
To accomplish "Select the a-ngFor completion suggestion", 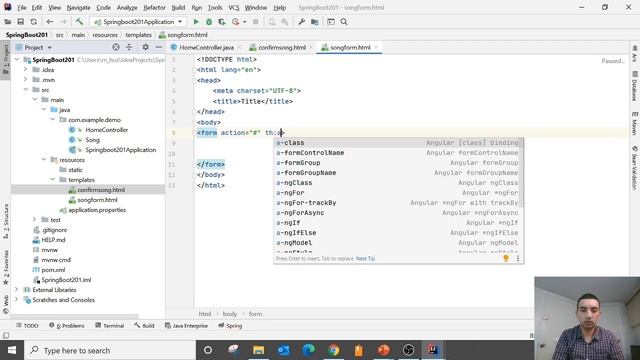I will [397, 193].
